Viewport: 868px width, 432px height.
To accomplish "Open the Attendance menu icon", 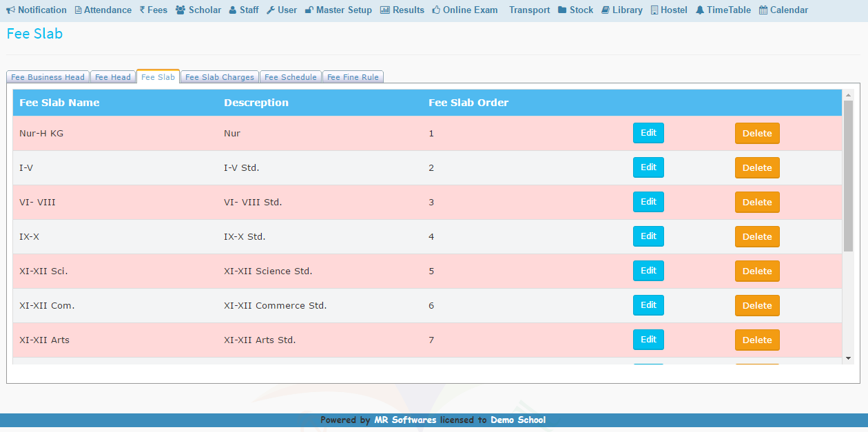I will coord(78,10).
